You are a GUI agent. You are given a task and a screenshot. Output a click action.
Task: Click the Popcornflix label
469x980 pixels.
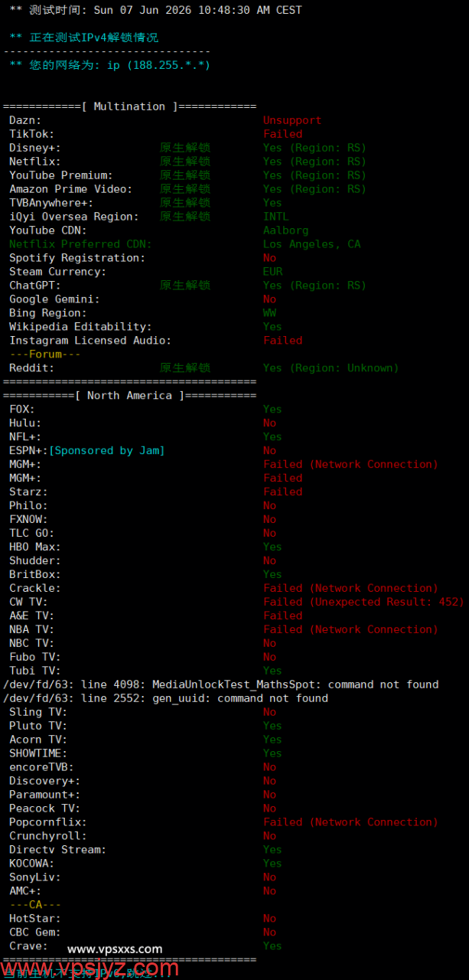pyautogui.click(x=48, y=823)
